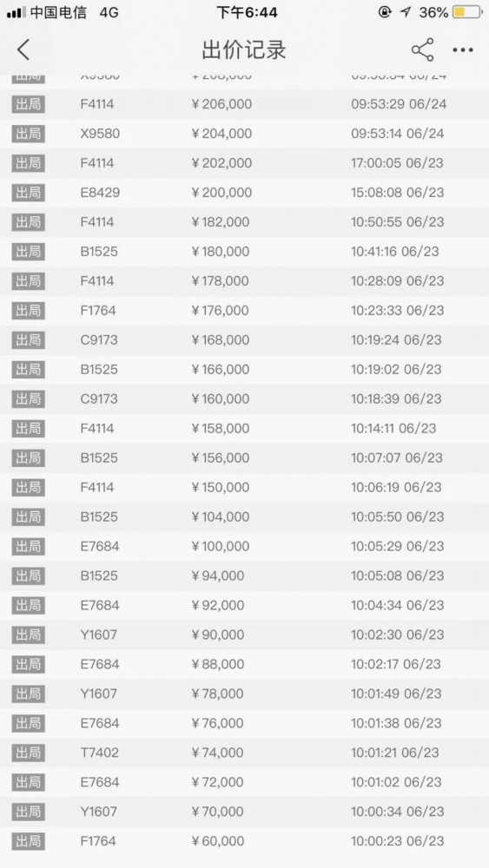Select bidder ID E8429

coord(100,193)
